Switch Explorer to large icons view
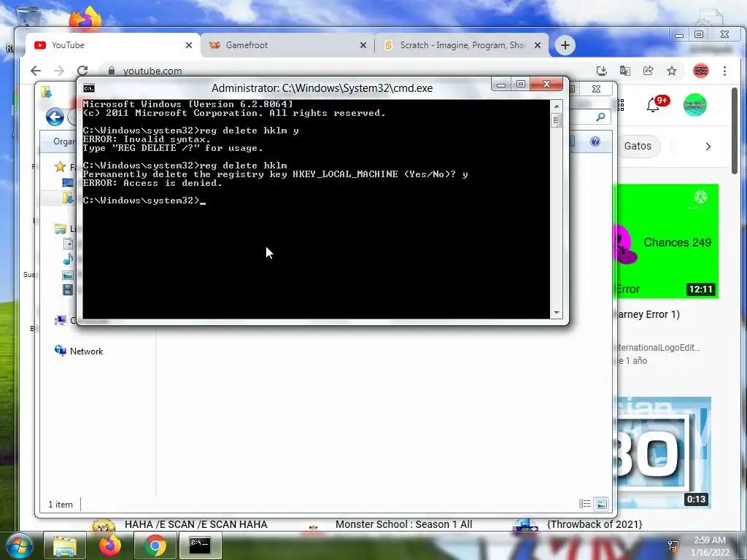 click(602, 504)
